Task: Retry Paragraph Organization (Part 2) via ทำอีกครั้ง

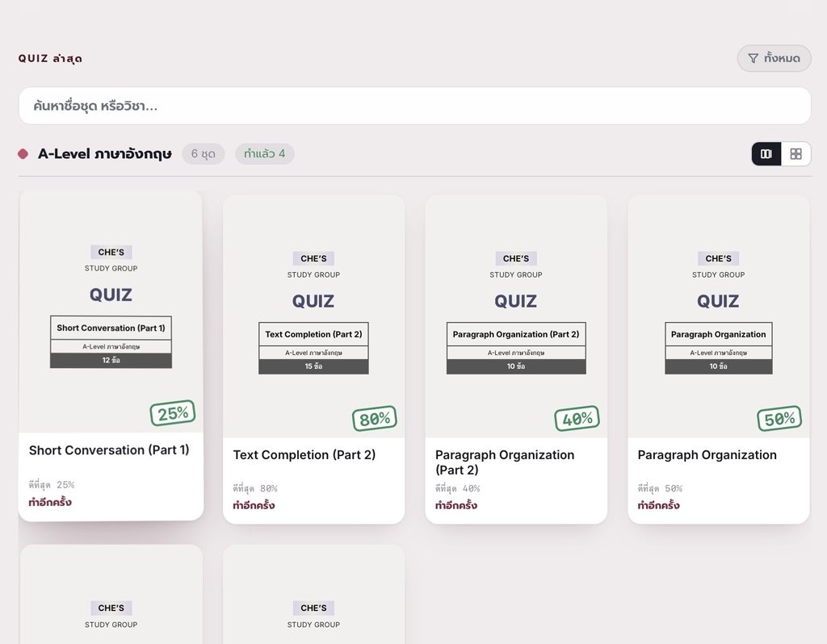Action: [x=456, y=505]
